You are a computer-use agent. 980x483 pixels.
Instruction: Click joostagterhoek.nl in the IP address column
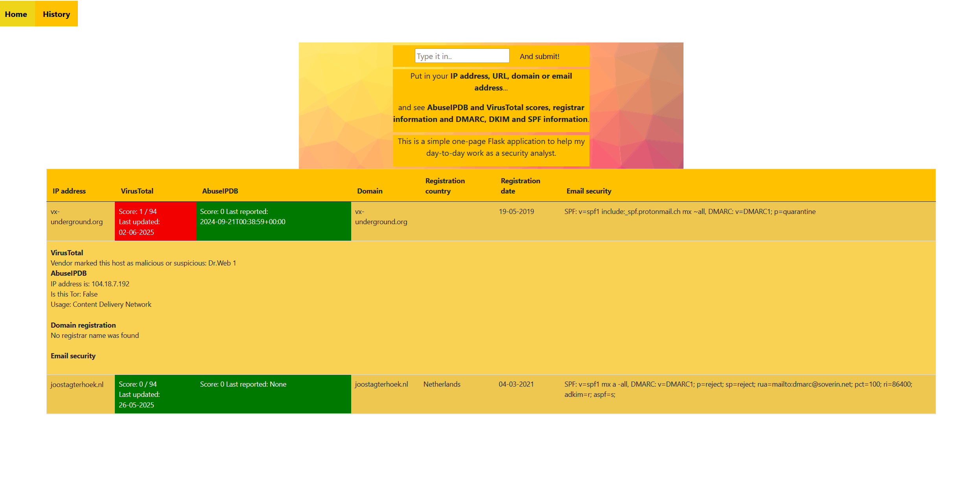pos(77,384)
